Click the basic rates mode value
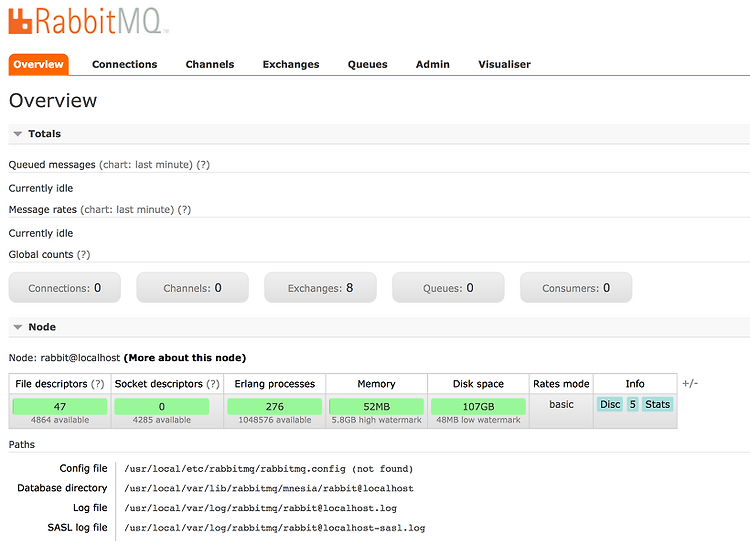750x545 pixels. click(561, 404)
